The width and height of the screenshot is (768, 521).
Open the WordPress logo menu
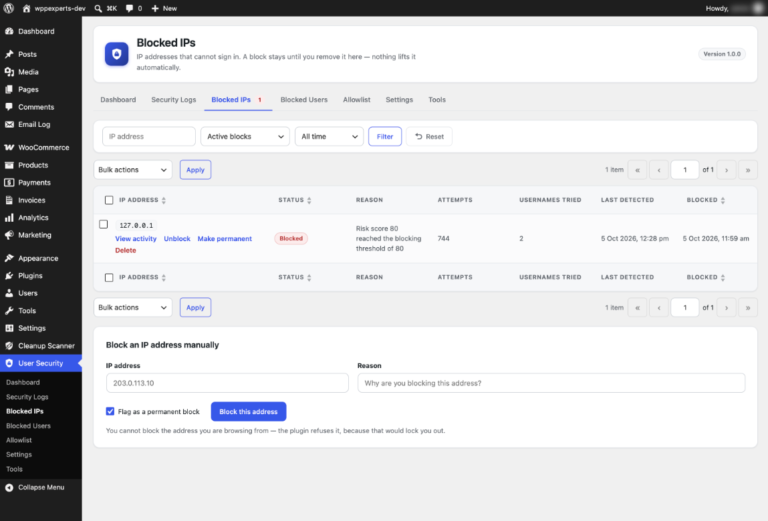point(9,8)
